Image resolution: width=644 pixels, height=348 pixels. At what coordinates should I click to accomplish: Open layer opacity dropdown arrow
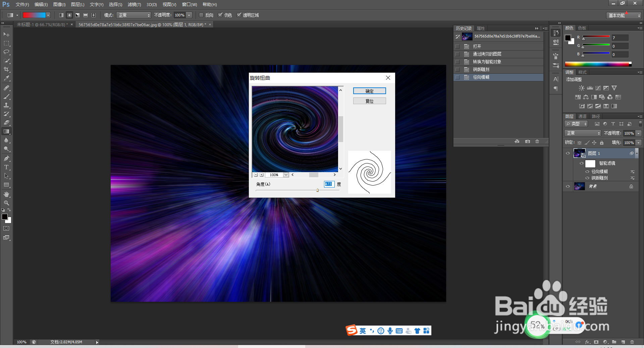(x=639, y=133)
